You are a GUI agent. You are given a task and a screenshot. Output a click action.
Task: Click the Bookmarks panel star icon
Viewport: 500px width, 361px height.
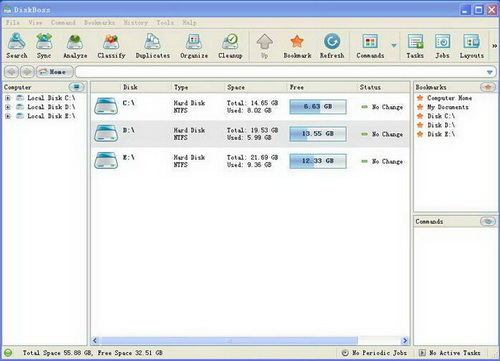[488, 87]
